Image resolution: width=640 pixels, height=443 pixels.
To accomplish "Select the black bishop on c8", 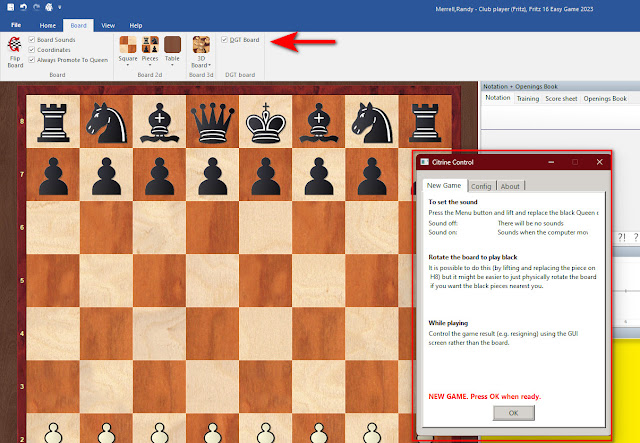I will [x=159, y=122].
